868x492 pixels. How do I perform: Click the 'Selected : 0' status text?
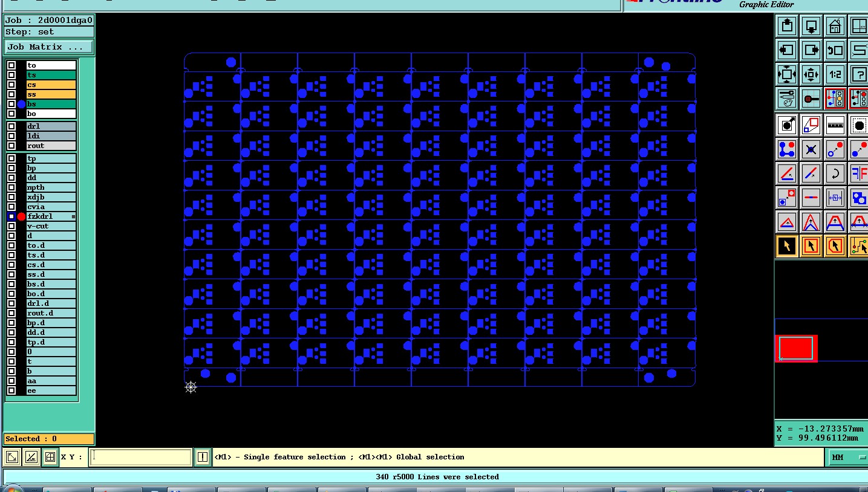pos(31,439)
